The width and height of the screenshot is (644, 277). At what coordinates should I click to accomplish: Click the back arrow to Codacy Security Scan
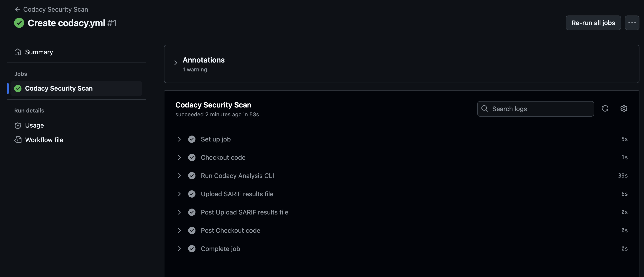[18, 9]
